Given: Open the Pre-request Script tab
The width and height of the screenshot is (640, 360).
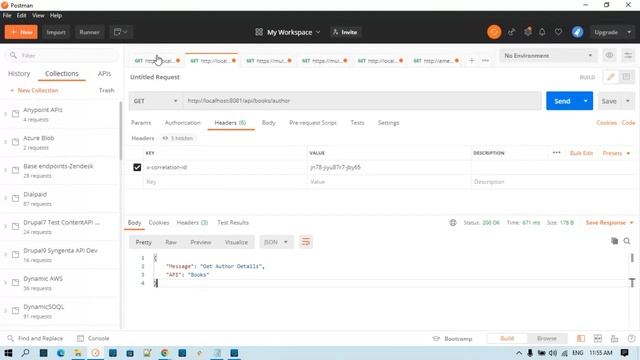Looking at the screenshot, I should tap(313, 122).
